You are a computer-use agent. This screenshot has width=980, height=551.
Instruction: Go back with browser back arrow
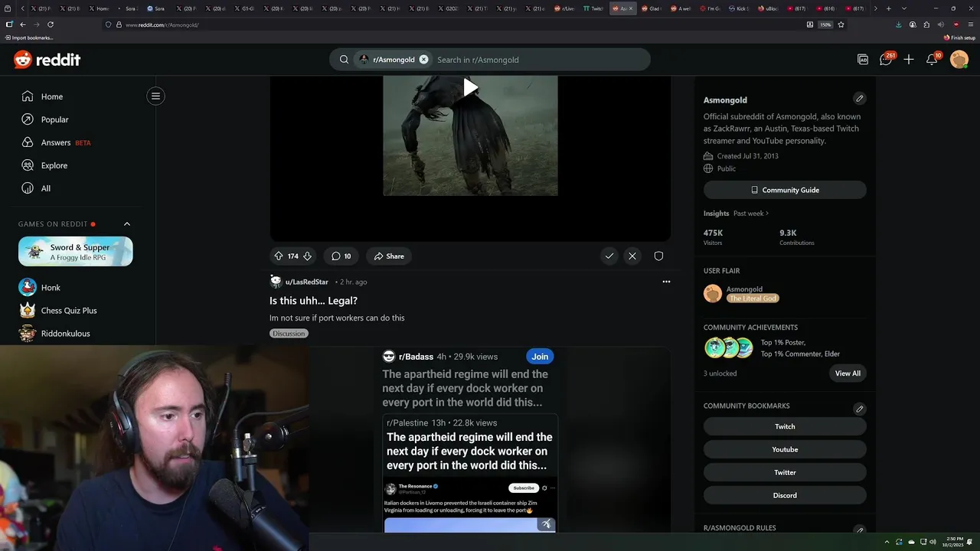click(22, 24)
